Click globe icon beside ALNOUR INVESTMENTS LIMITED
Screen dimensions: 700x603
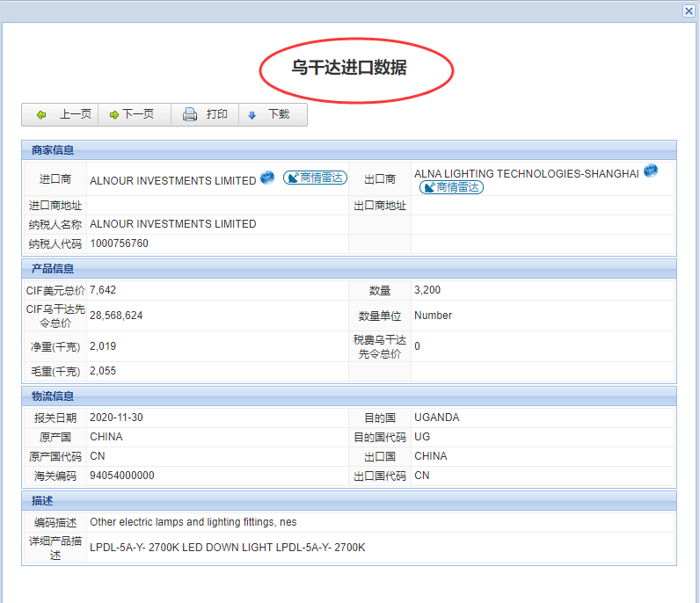click(x=267, y=178)
